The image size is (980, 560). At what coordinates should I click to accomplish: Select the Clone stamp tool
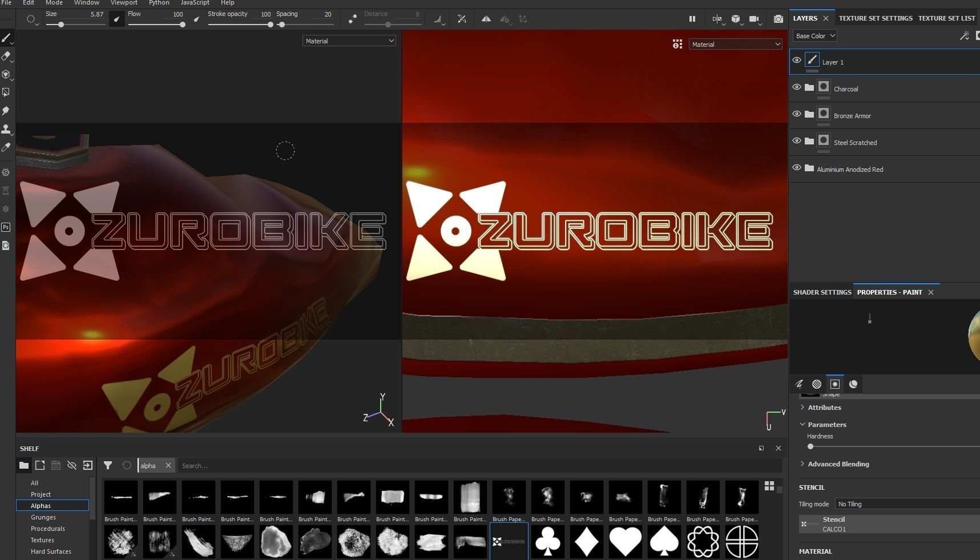(6, 129)
